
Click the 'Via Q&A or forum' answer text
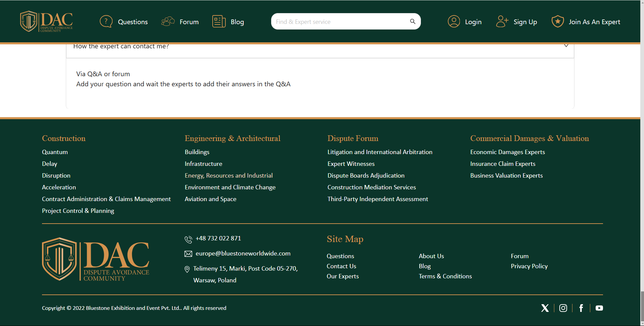103,74
